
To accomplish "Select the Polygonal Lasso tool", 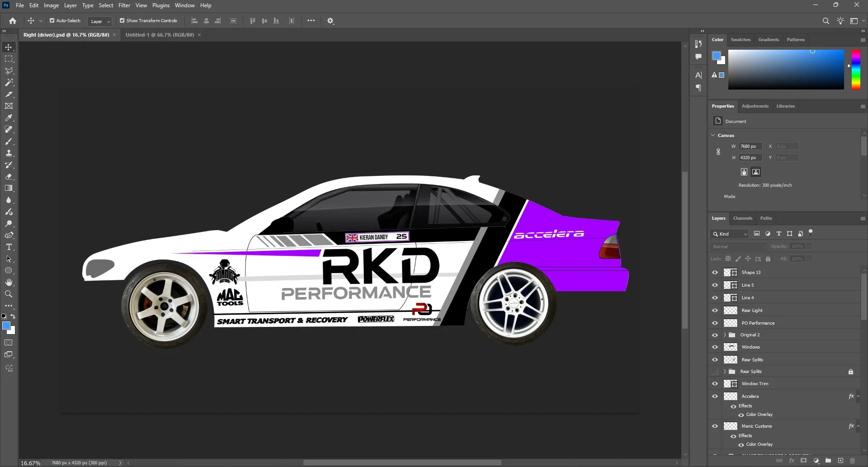I will 9,71.
